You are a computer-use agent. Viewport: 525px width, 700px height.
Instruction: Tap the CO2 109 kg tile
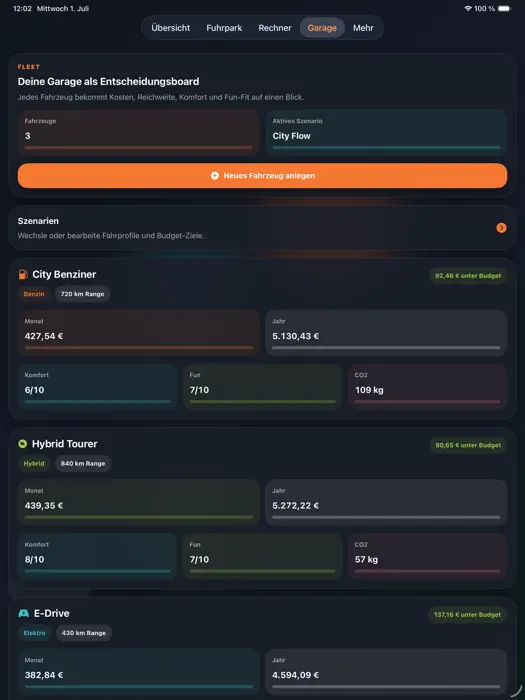pyautogui.click(x=428, y=387)
